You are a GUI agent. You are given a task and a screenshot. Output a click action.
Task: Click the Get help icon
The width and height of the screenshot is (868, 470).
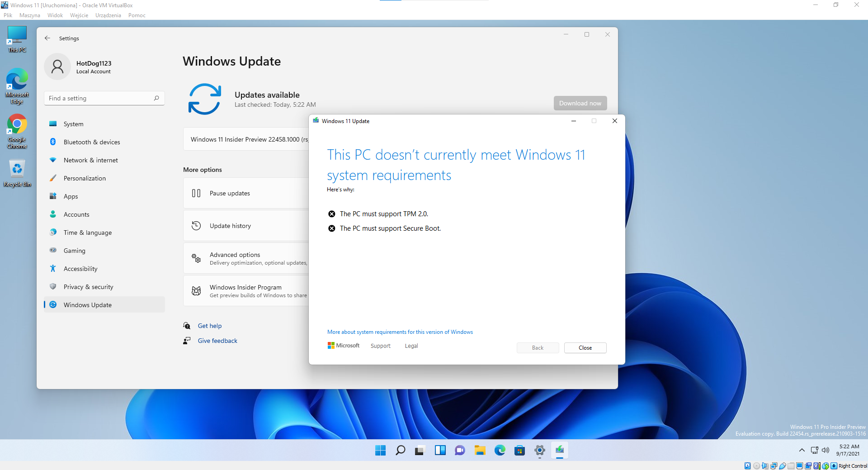[187, 326]
